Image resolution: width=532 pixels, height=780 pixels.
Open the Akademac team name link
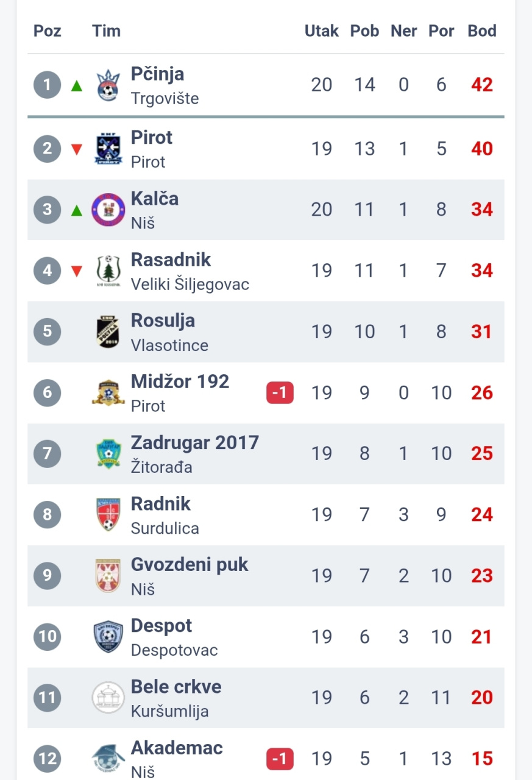[177, 748]
